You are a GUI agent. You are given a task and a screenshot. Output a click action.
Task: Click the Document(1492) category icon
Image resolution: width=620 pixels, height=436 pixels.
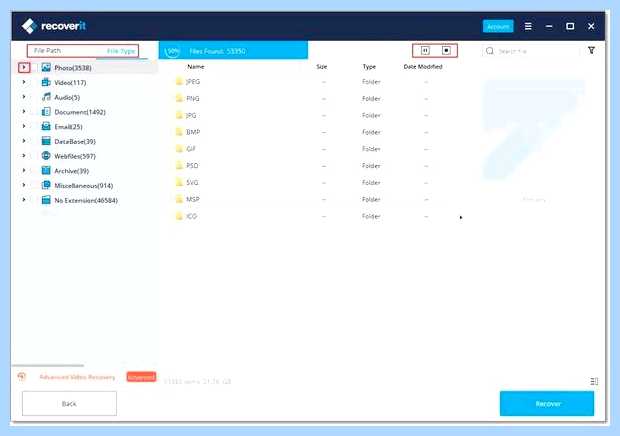click(46, 112)
